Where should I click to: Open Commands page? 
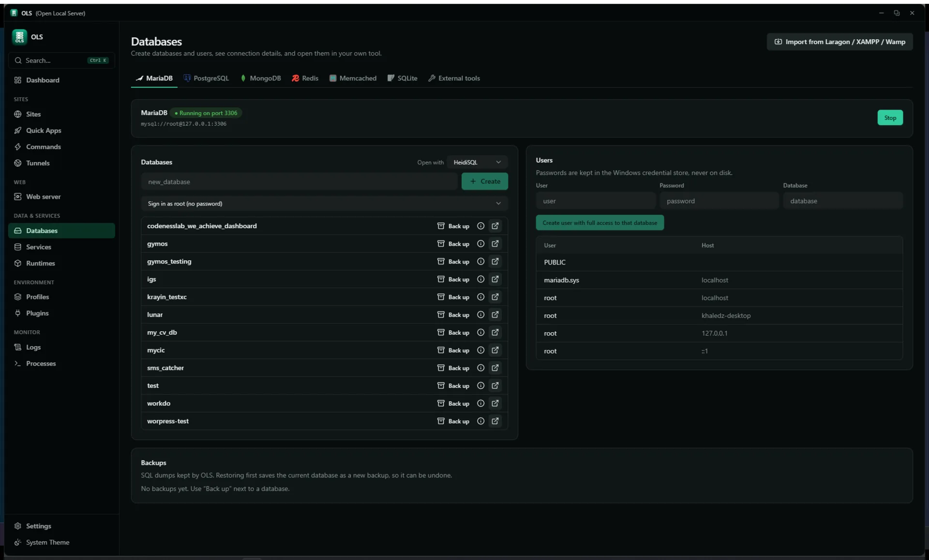pos(61,147)
